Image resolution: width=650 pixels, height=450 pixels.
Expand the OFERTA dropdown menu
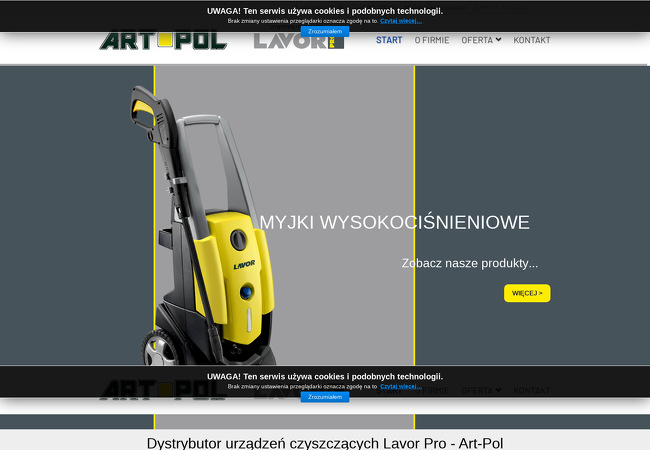tap(481, 40)
